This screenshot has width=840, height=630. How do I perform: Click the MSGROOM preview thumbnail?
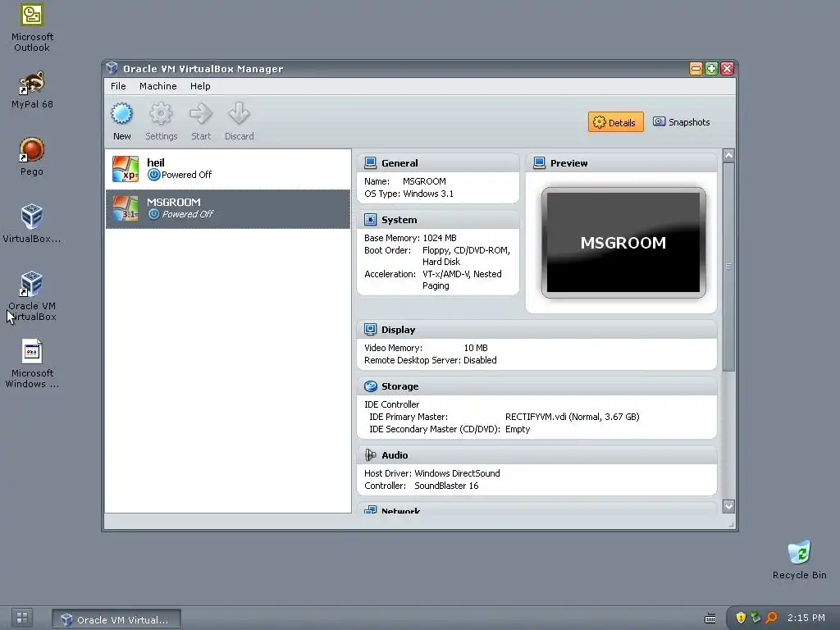623,243
